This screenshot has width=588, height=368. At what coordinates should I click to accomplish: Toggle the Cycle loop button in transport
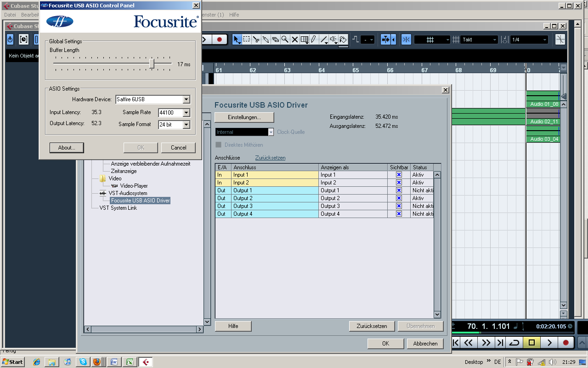click(515, 343)
